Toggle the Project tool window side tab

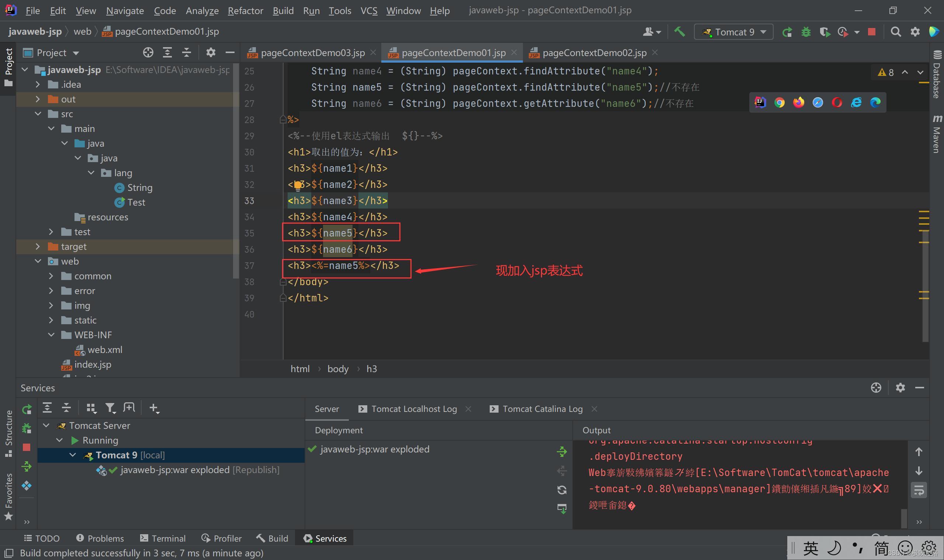point(8,67)
